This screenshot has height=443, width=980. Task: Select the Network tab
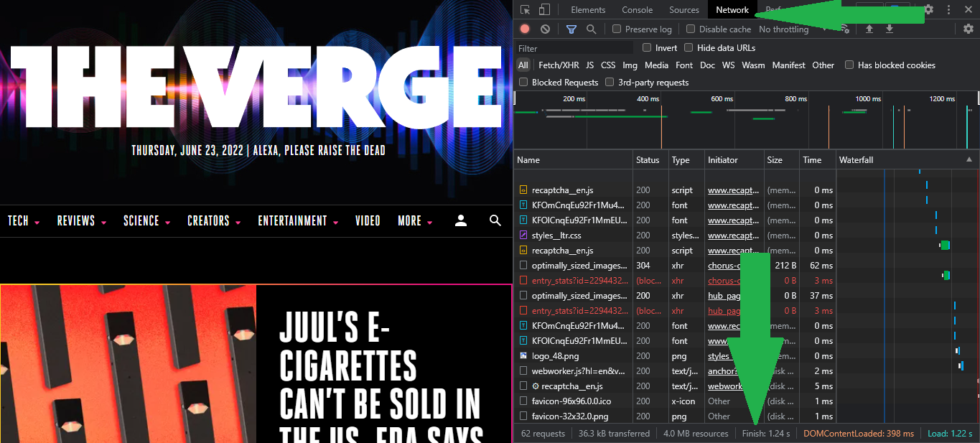[732, 10]
